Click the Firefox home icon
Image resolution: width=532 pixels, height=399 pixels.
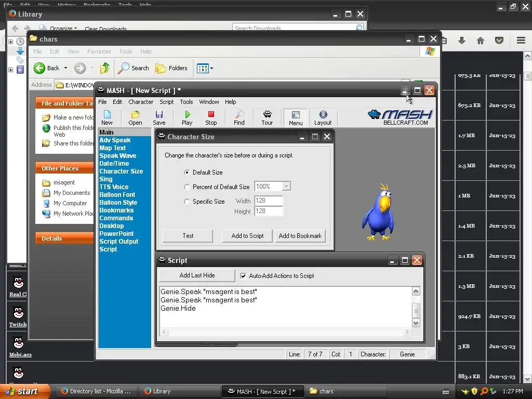[x=481, y=41]
